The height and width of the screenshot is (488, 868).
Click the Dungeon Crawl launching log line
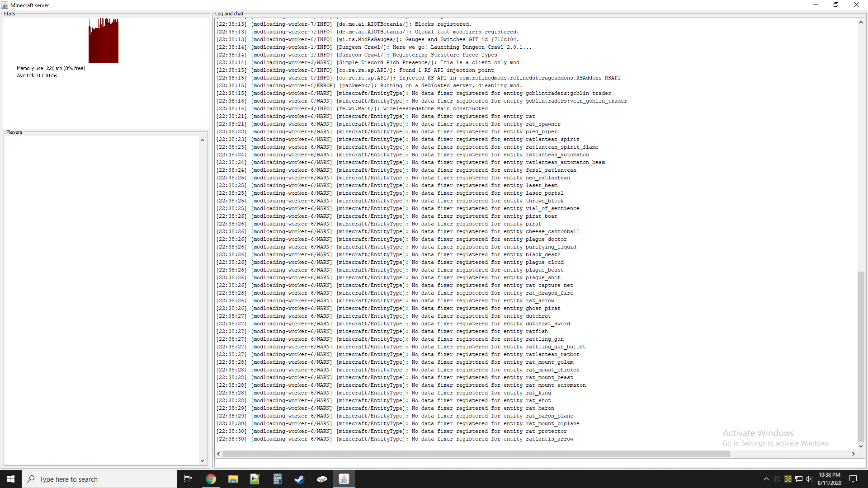click(374, 47)
